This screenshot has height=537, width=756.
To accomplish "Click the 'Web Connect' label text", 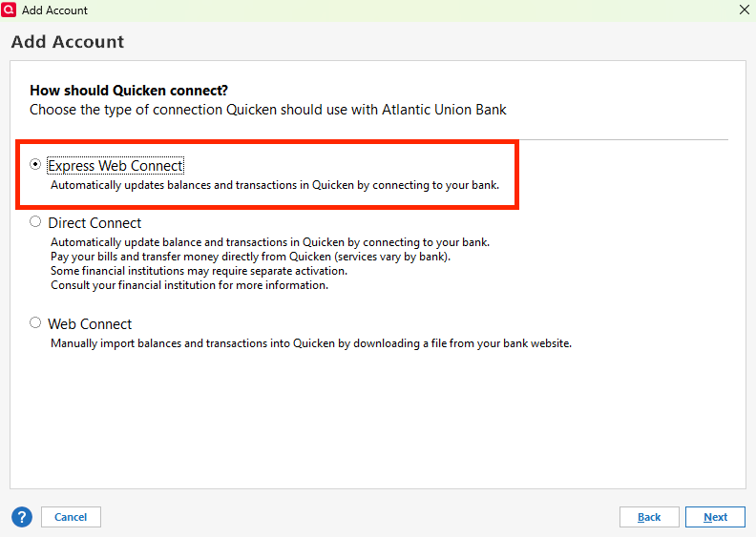I will [90, 324].
